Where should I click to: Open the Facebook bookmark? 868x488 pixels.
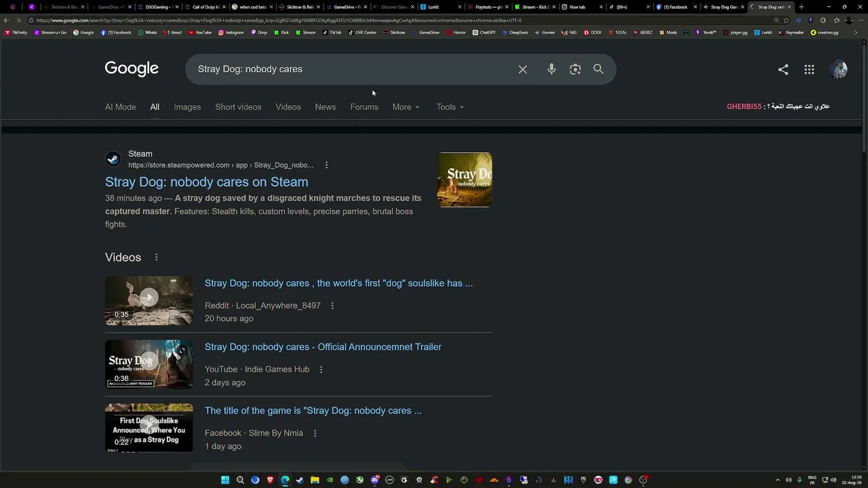(x=116, y=33)
